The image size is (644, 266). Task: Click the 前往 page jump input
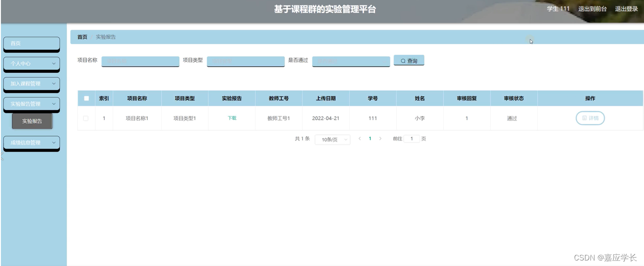tap(411, 139)
